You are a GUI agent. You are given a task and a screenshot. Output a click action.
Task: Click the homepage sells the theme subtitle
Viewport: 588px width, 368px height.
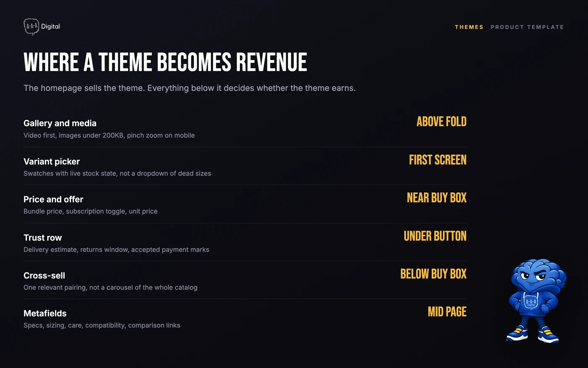[x=189, y=88]
